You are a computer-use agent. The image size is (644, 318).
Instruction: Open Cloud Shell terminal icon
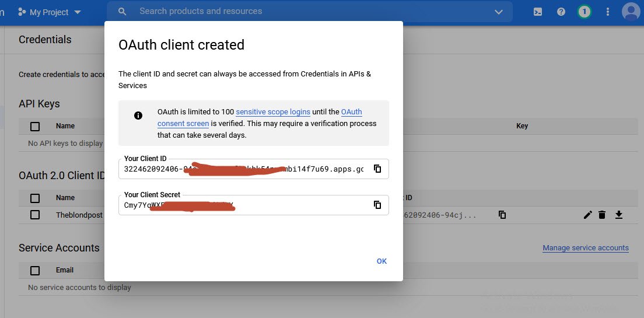538,12
